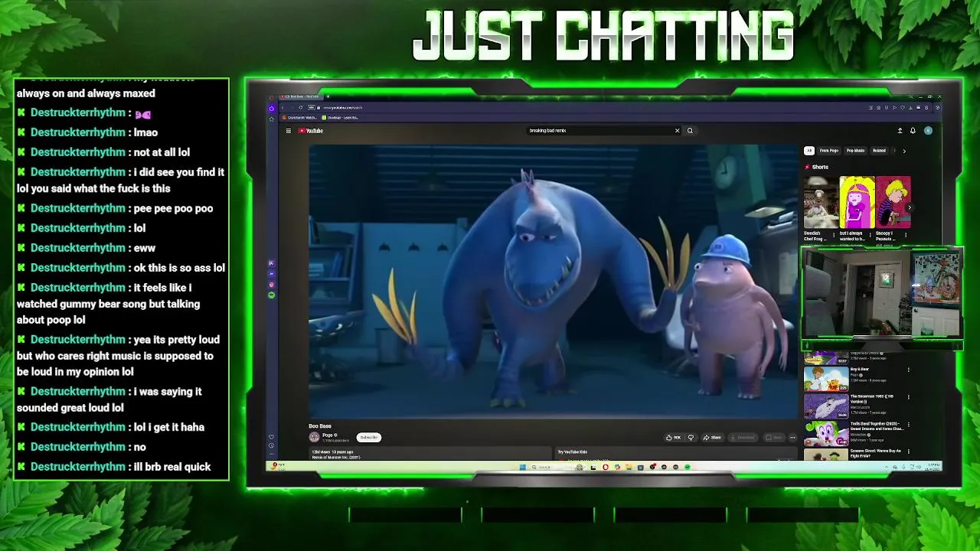Select the 'Boo Bass - YouTube' browser tab

tap(300, 96)
